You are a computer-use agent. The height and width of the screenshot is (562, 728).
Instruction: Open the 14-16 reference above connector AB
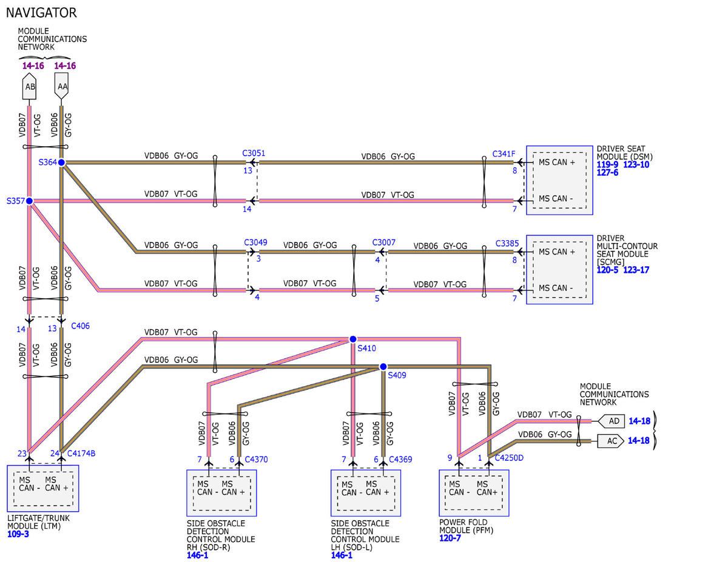click(33, 65)
